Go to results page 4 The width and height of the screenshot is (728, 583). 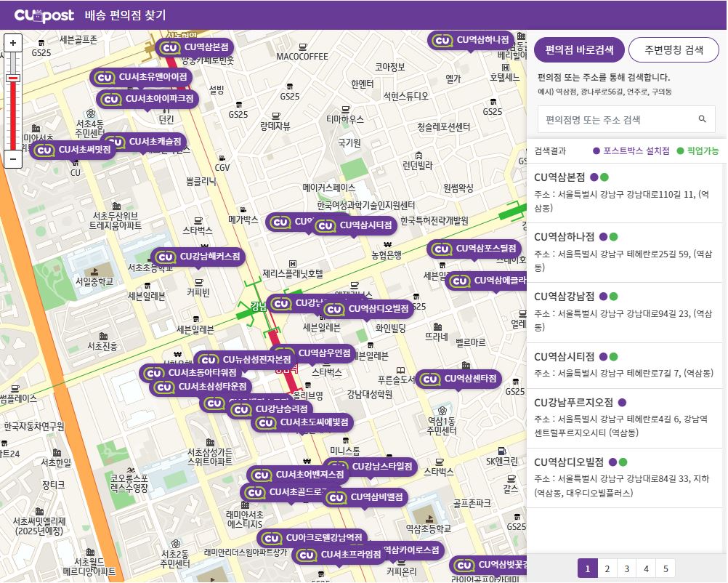pyautogui.click(x=646, y=569)
